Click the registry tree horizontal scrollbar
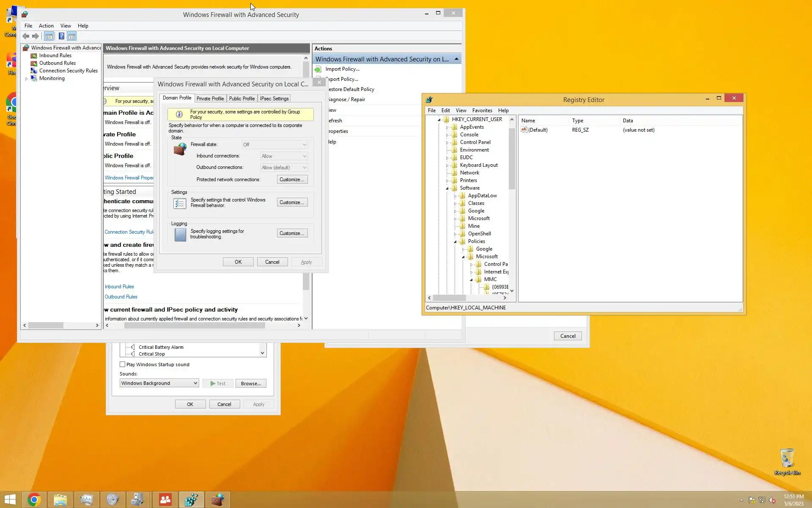Image resolution: width=812 pixels, height=508 pixels. click(x=449, y=298)
